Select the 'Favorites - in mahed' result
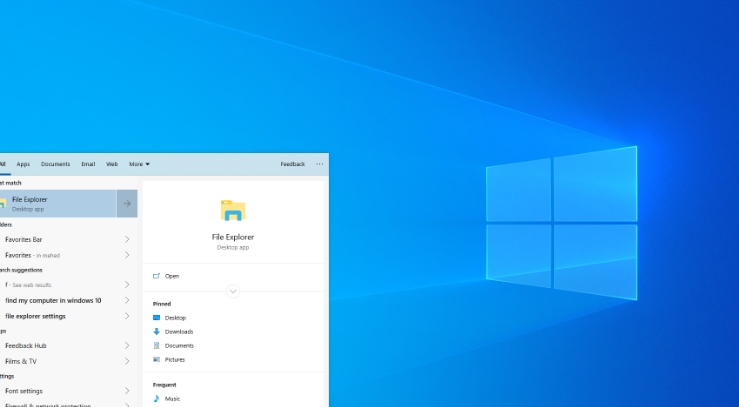This screenshot has height=407, width=739. tap(33, 255)
